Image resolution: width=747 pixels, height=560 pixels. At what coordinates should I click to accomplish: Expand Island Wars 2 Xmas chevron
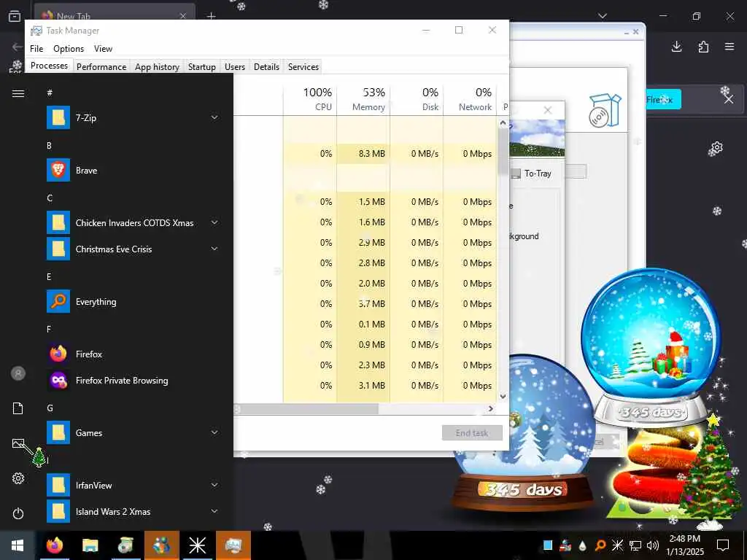(x=215, y=511)
